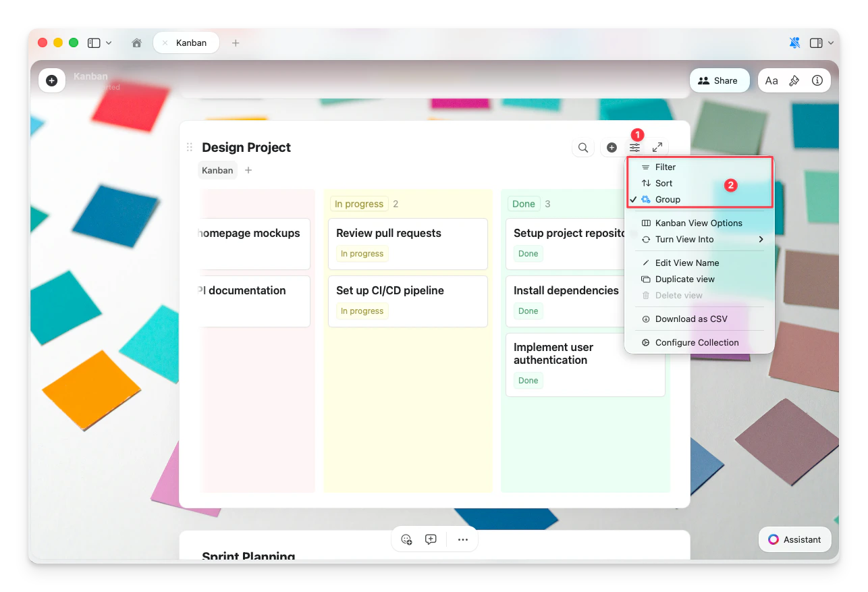Image resolution: width=868 pixels, height=592 pixels.
Task: Open more options via the three-dot icon
Action: tap(463, 539)
